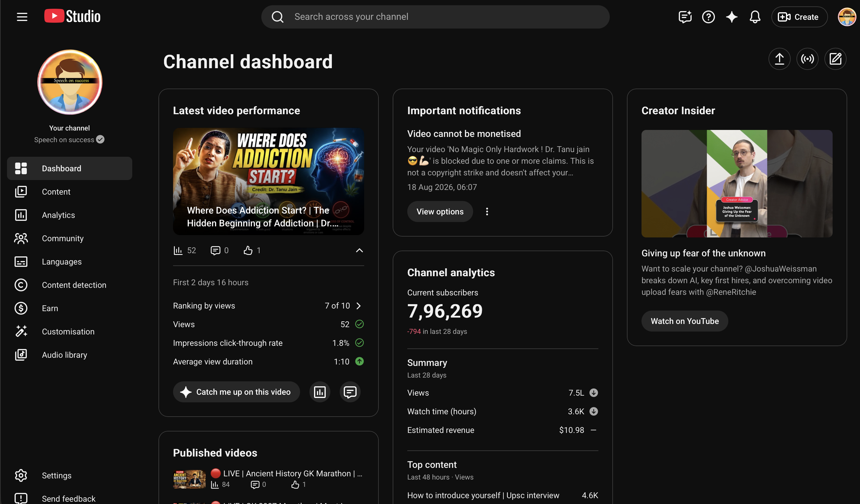
Task: Open video comments icon beside Catch me up
Action: pyautogui.click(x=350, y=392)
